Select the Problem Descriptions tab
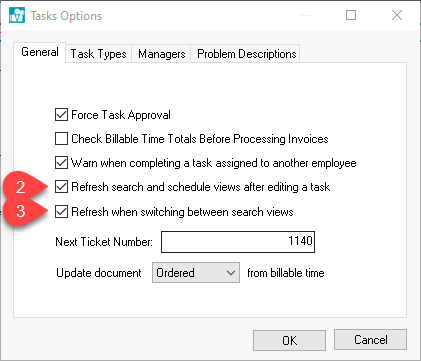Viewport: 421px width, 361px height. (246, 54)
